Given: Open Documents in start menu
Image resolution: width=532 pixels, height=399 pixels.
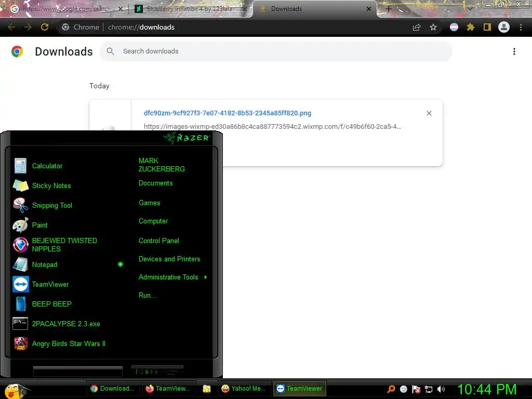Looking at the screenshot, I should tap(156, 183).
